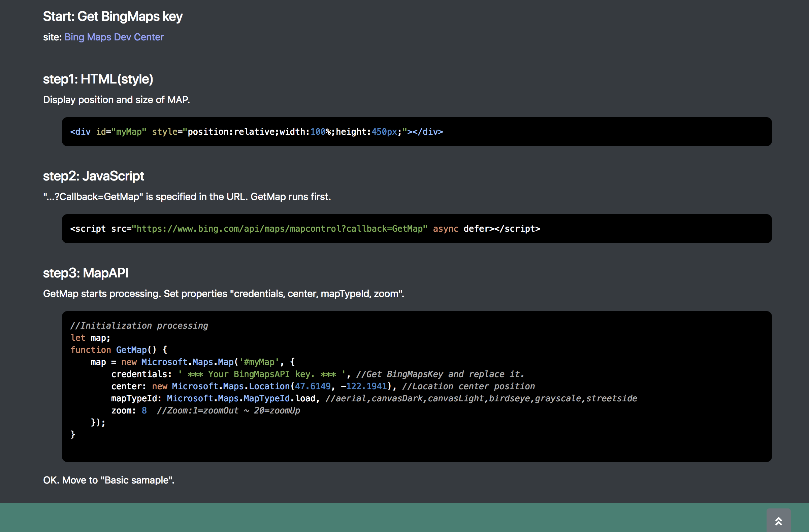809x532 pixels.
Task: Click the zoom value 8 in code
Action: pyautogui.click(x=144, y=410)
